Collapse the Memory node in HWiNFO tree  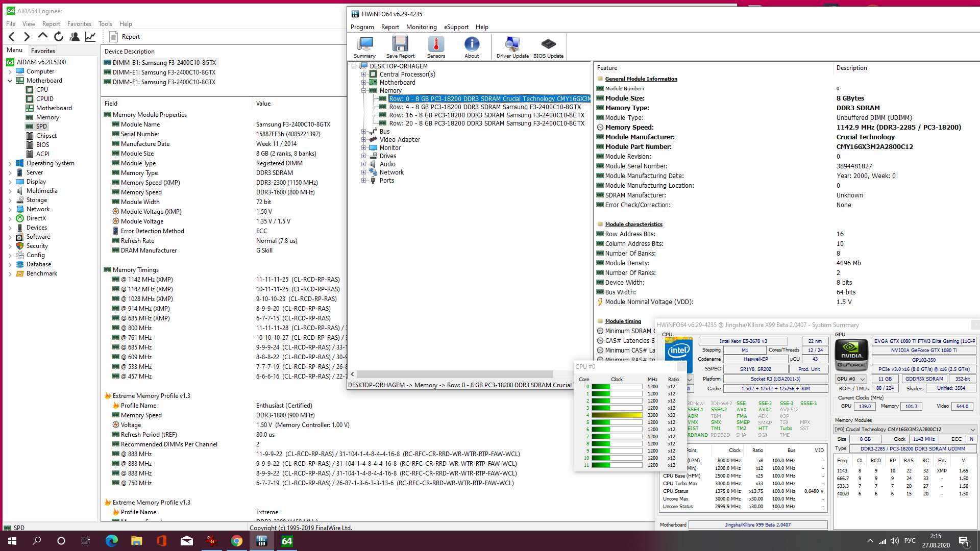coord(364,91)
